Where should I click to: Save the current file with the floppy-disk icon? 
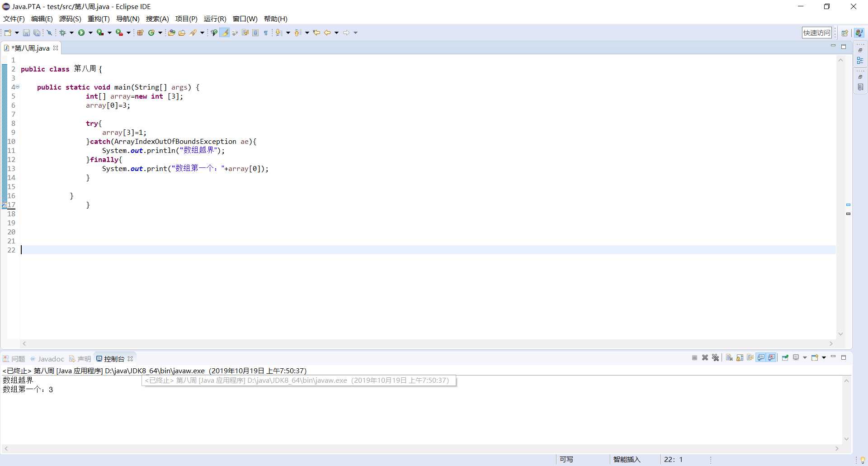click(26, 33)
